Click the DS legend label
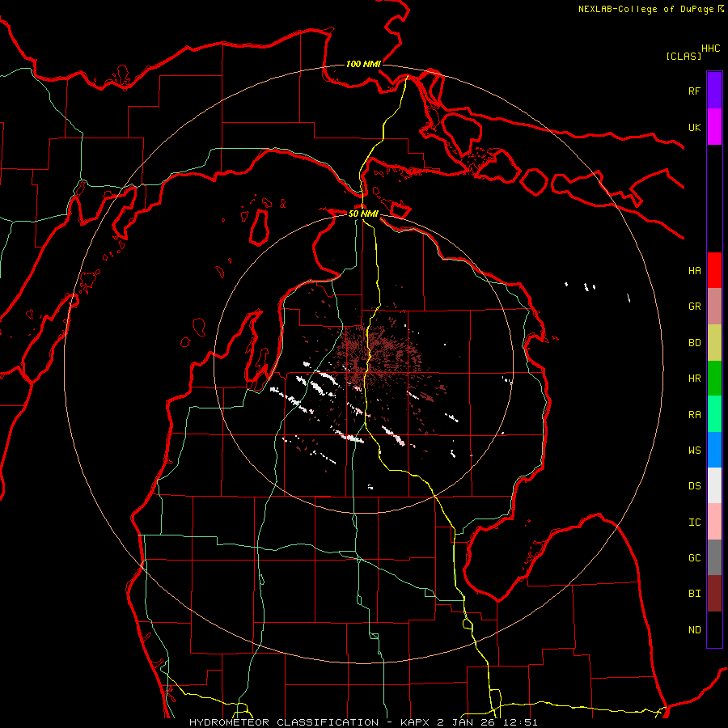 click(x=694, y=486)
